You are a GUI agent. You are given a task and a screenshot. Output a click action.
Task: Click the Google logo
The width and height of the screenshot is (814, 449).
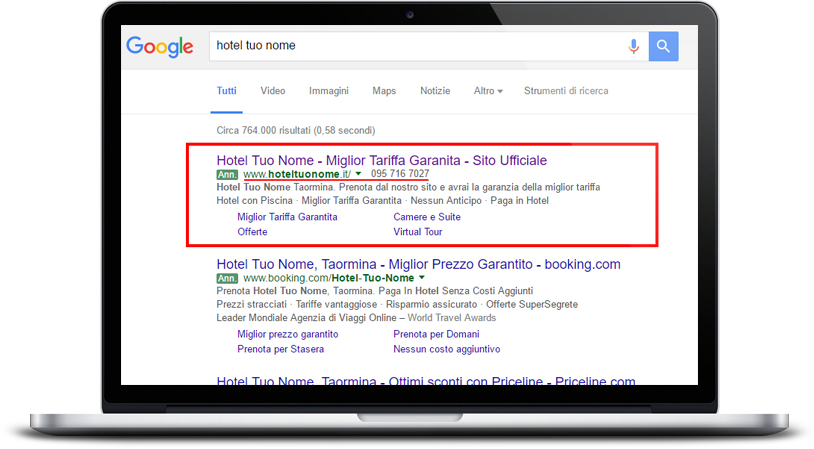tap(160, 47)
